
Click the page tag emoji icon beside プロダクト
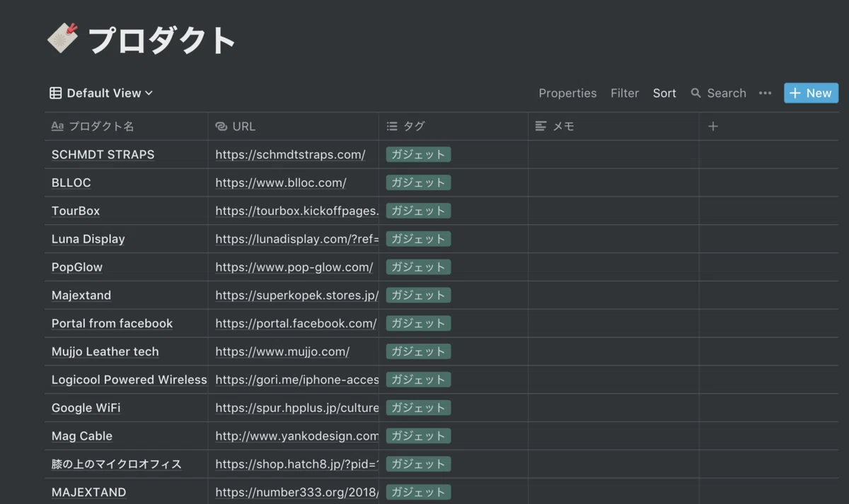tap(62, 38)
